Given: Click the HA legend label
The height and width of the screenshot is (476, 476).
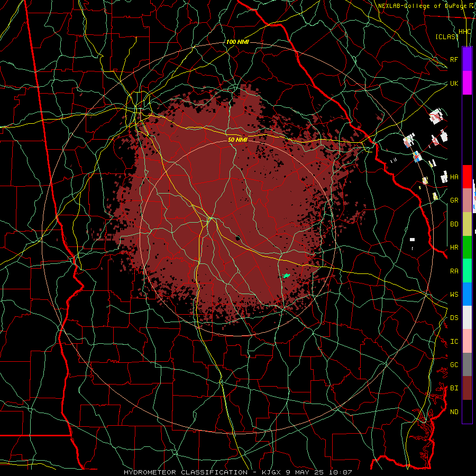Looking at the screenshot, I should tap(454, 177).
